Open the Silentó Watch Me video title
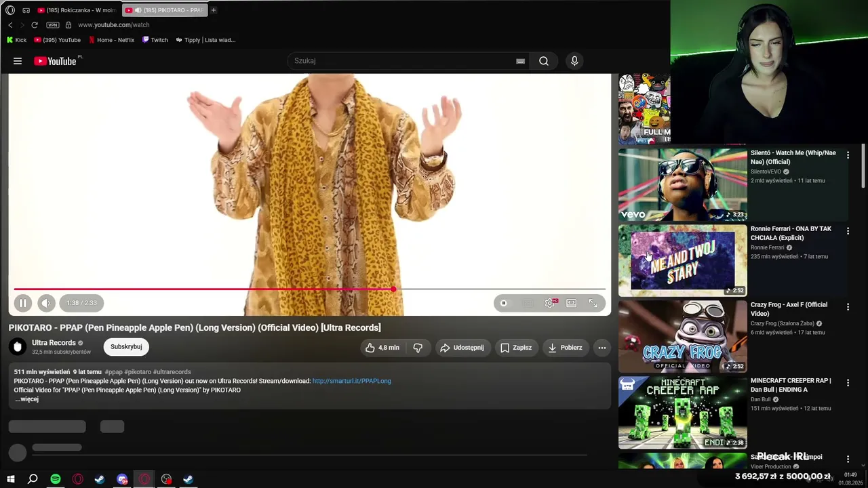868x488 pixels. click(x=793, y=157)
